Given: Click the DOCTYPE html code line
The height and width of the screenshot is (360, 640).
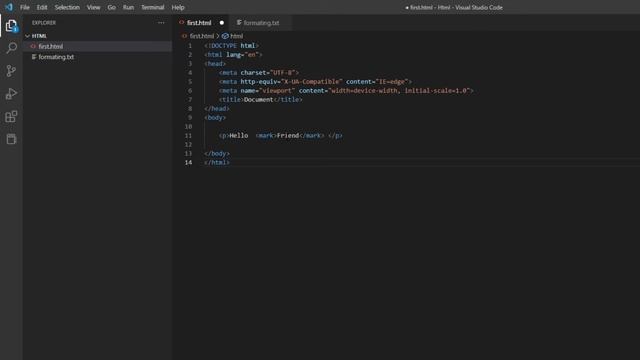Looking at the screenshot, I should 231,46.
